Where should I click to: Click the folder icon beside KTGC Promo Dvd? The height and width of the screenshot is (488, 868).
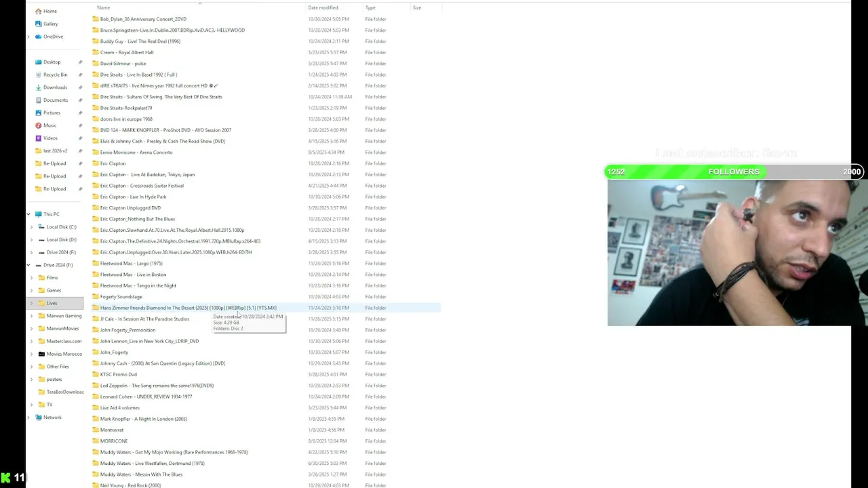(96, 374)
